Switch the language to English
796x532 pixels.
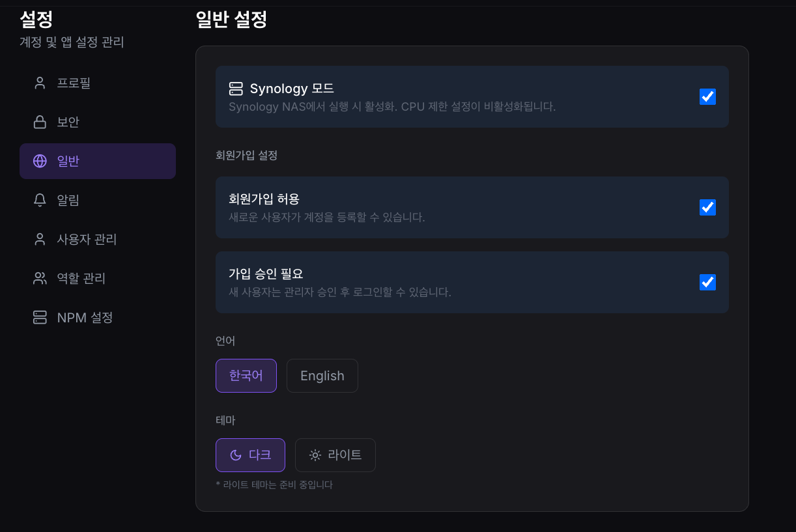point(322,376)
